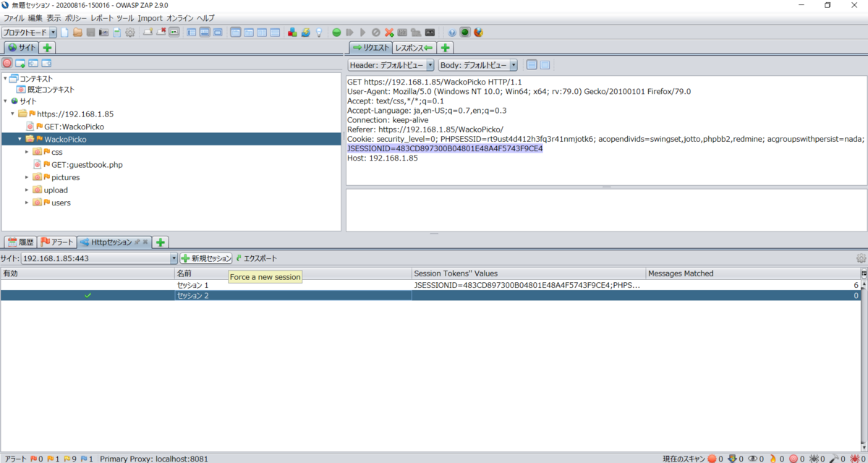868x463 pixels.
Task: Click the red X break-all-removal icon
Action: (x=389, y=33)
